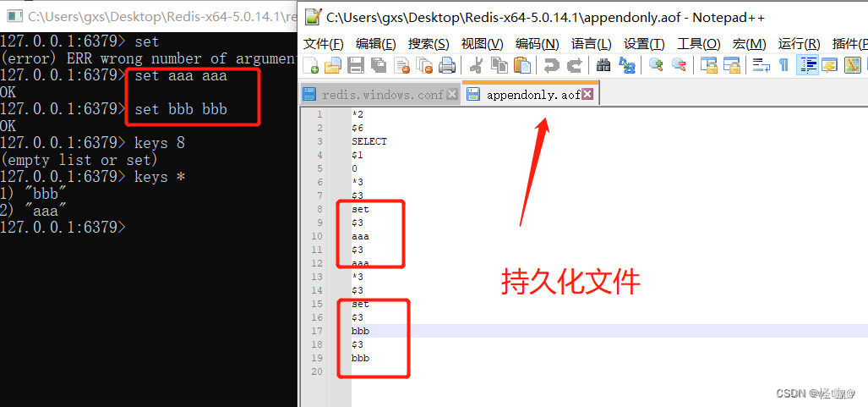Screen dimensions: 868x407
Task: Click the 'set' text on line 8
Action: [360, 210]
